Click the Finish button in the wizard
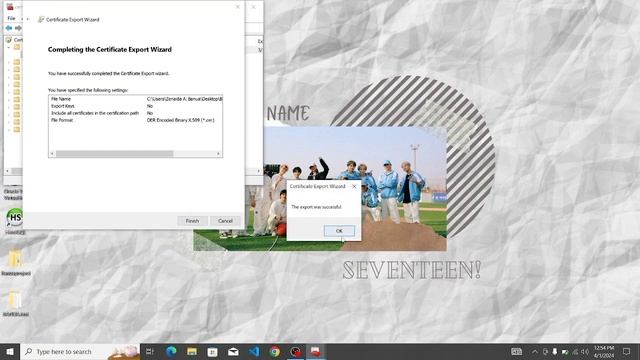 [192, 221]
